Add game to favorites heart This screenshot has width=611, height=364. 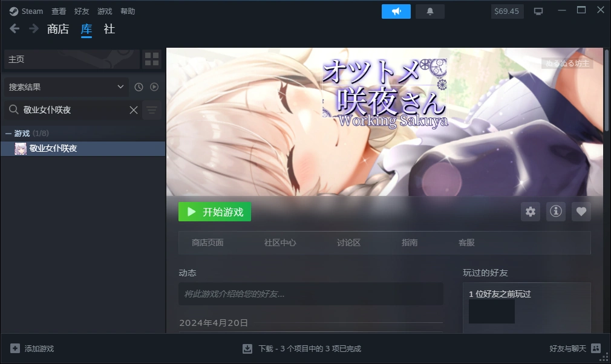581,212
